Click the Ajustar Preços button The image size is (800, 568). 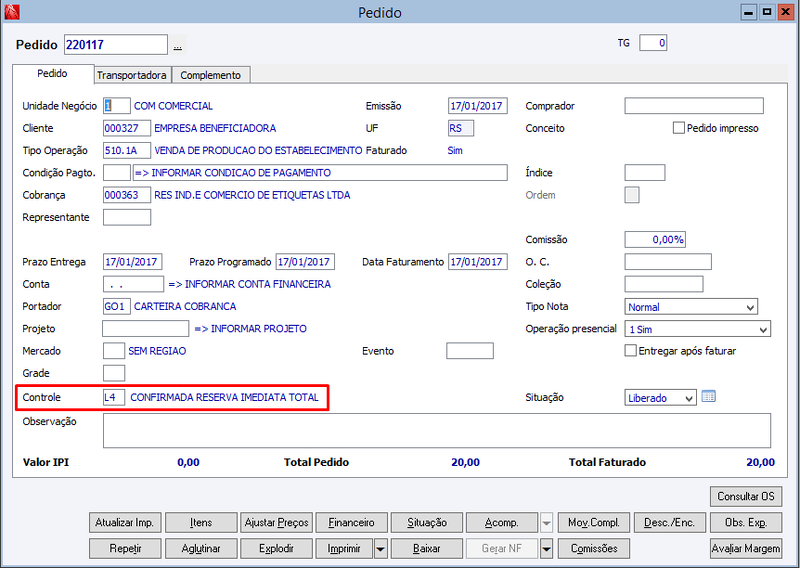click(276, 523)
